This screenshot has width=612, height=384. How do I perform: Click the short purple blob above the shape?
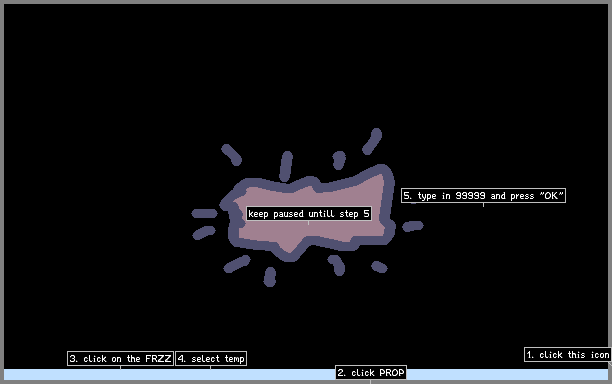339,160
